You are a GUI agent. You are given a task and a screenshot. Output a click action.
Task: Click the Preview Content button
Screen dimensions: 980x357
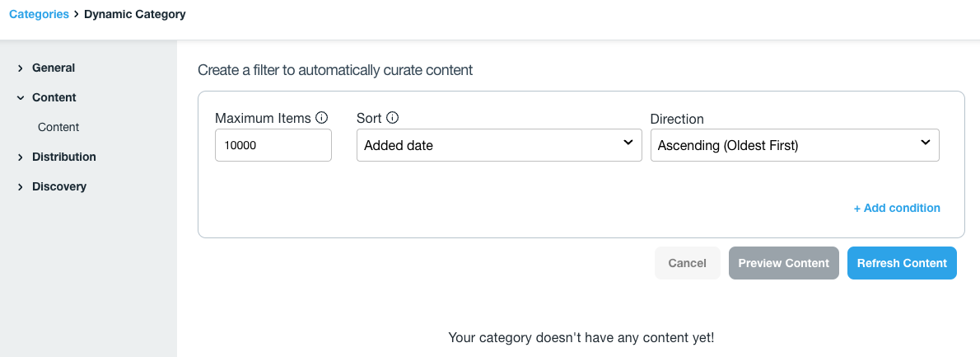pyautogui.click(x=783, y=263)
